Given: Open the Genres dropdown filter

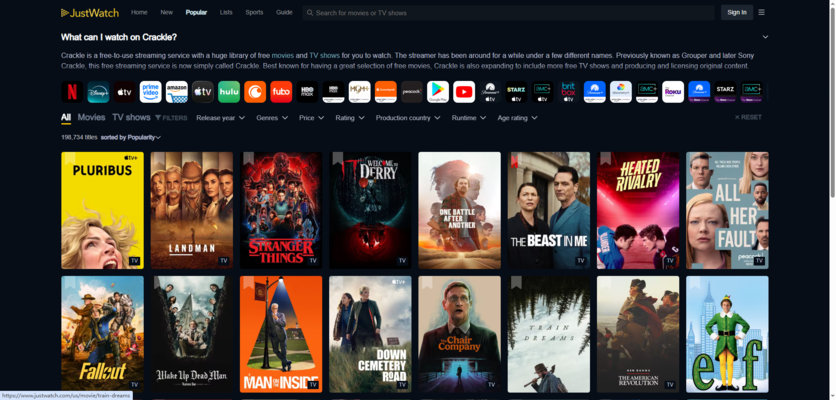Looking at the screenshot, I should 272,118.
